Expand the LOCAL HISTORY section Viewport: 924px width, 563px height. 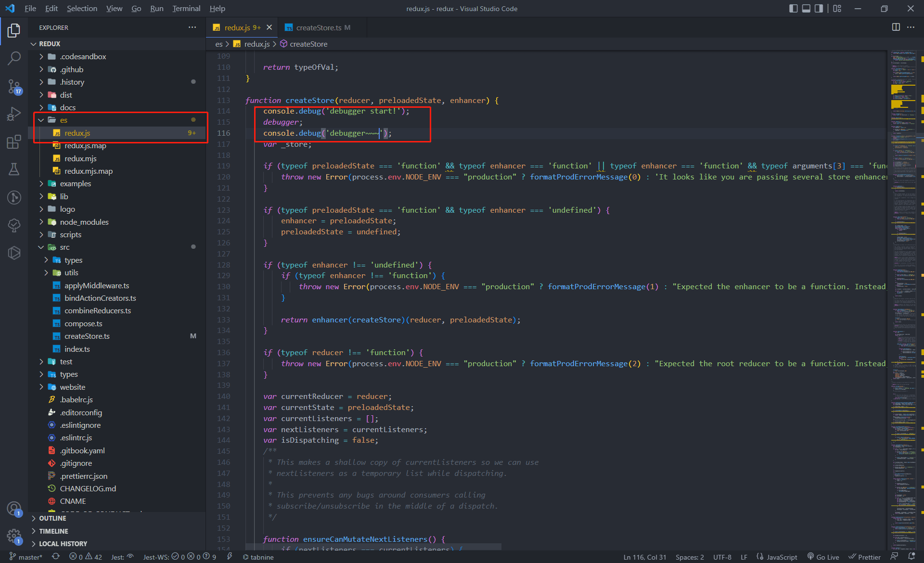pos(117,544)
